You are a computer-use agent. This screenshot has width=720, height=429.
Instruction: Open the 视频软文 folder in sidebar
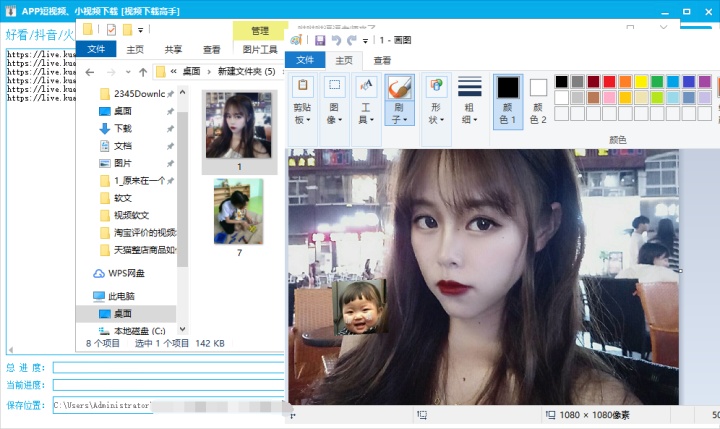click(132, 215)
